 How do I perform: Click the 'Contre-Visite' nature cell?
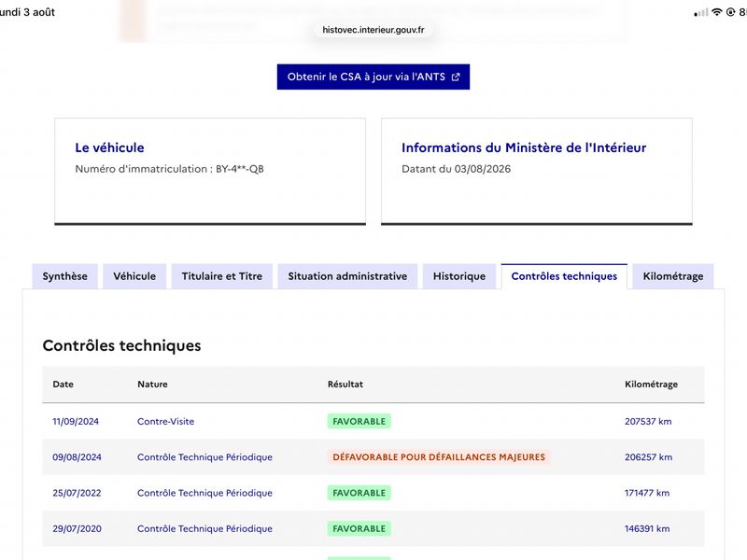tap(166, 422)
